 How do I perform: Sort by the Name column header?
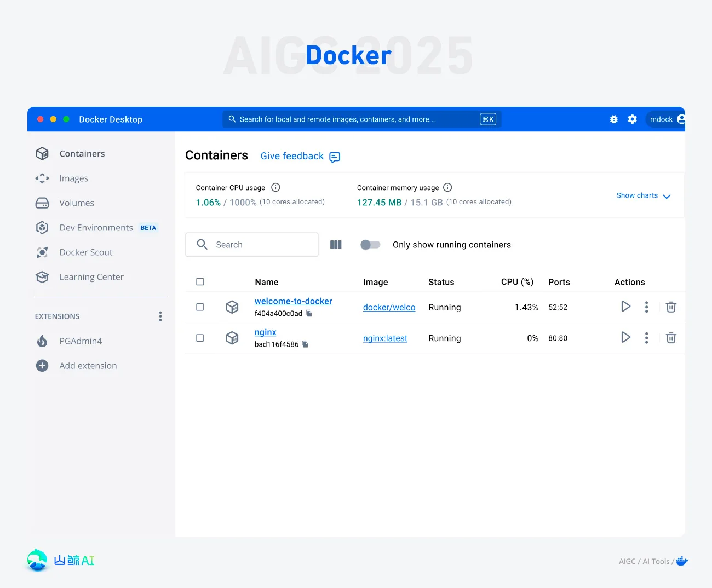pos(267,283)
